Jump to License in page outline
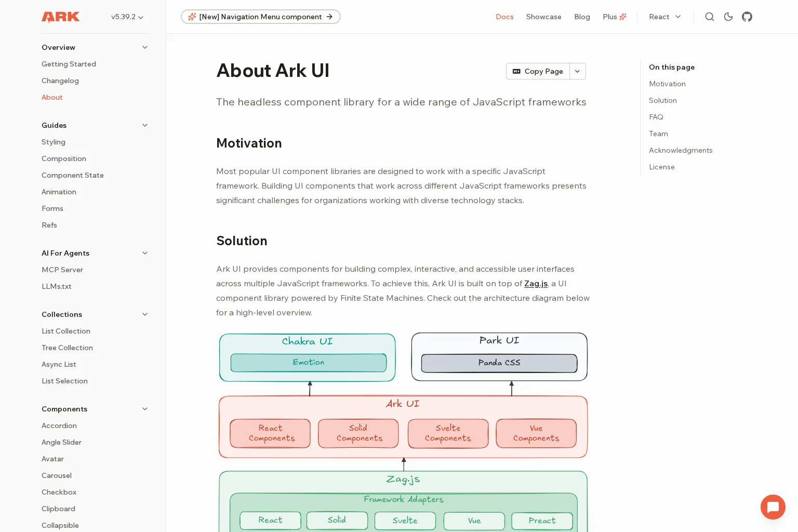 click(662, 167)
